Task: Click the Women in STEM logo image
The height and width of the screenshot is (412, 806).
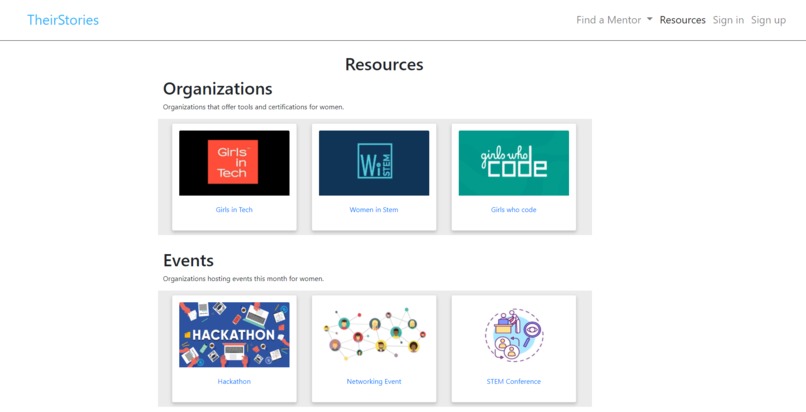Action: point(374,163)
